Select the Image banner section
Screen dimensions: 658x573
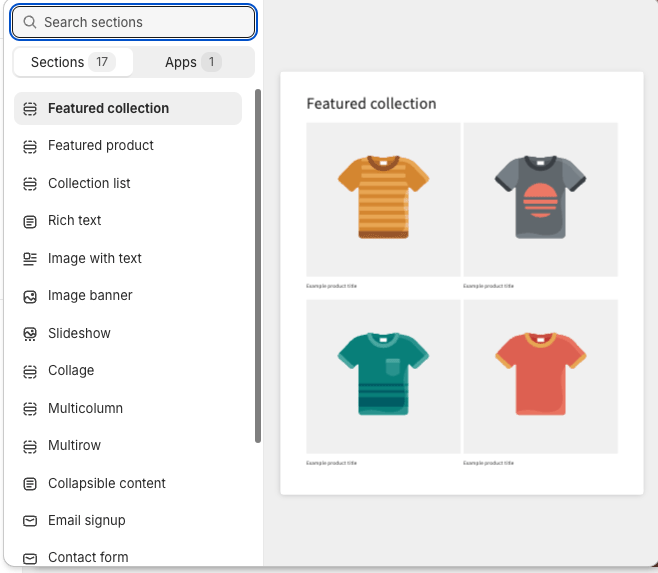128,296
